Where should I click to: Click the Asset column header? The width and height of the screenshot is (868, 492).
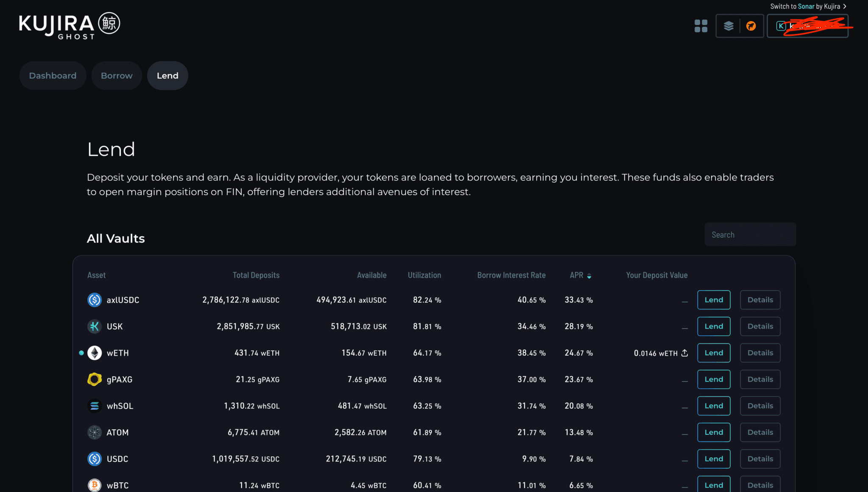[96, 275]
